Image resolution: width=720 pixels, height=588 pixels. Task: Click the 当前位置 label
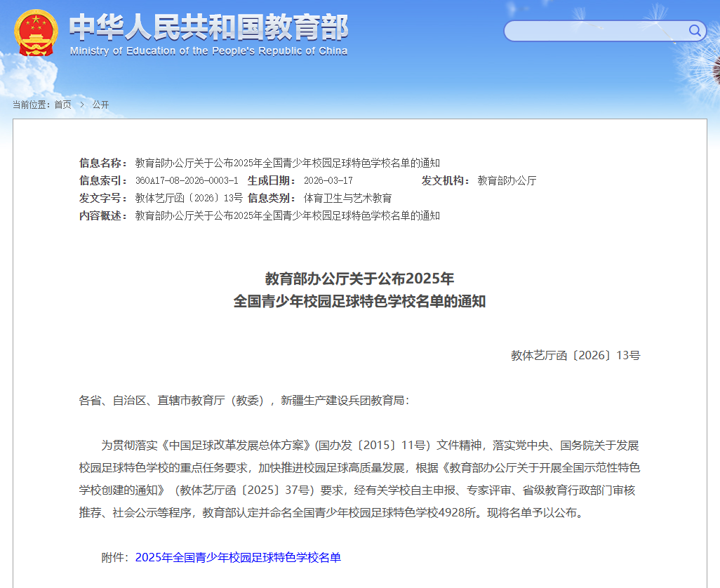point(31,105)
